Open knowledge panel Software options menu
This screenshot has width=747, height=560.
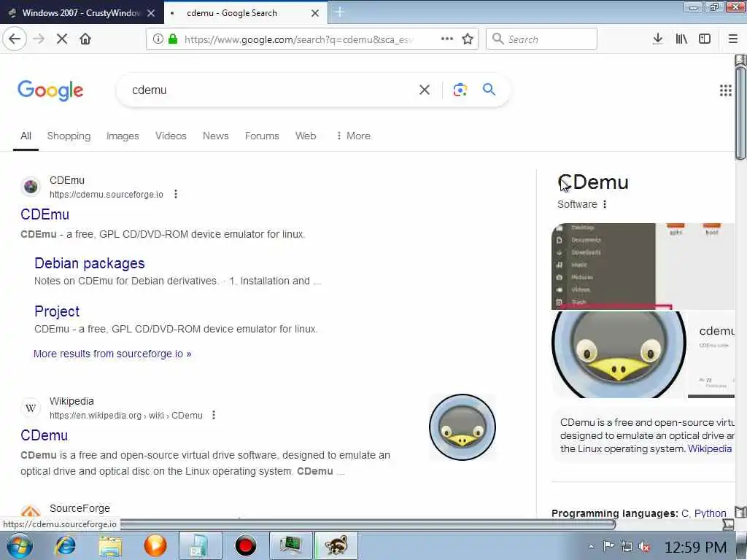(605, 204)
